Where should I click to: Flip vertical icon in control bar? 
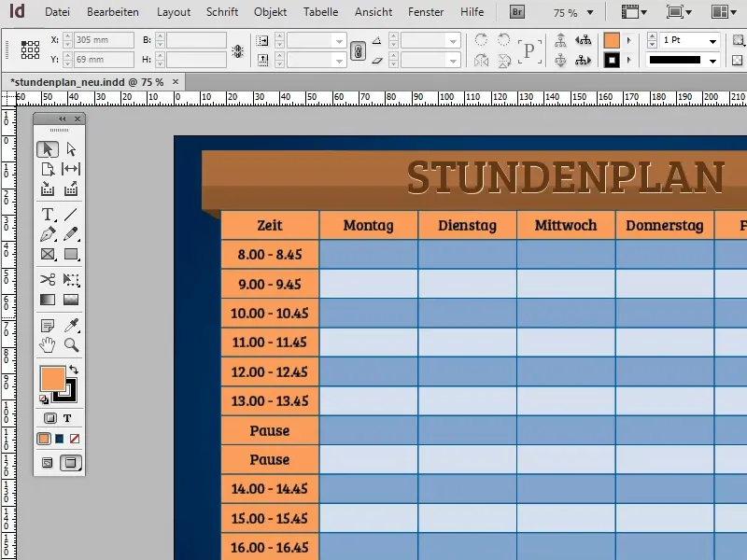(503, 61)
